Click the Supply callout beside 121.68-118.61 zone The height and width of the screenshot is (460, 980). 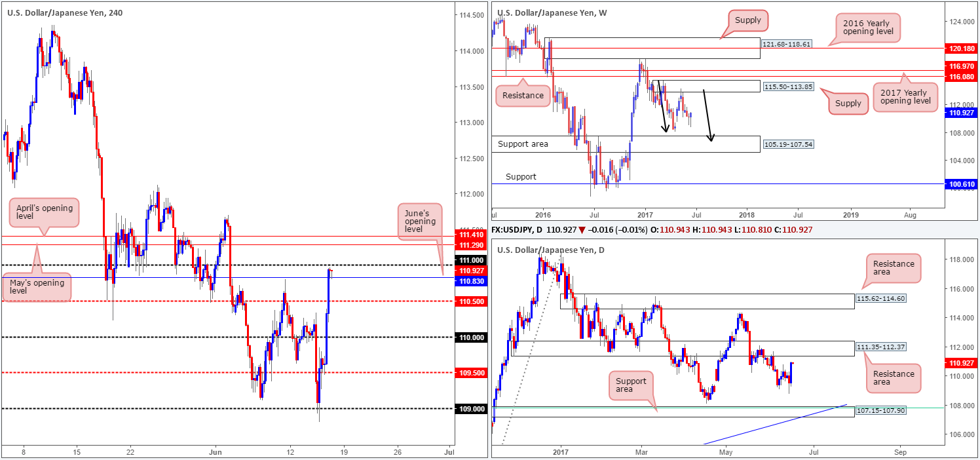[x=748, y=20]
